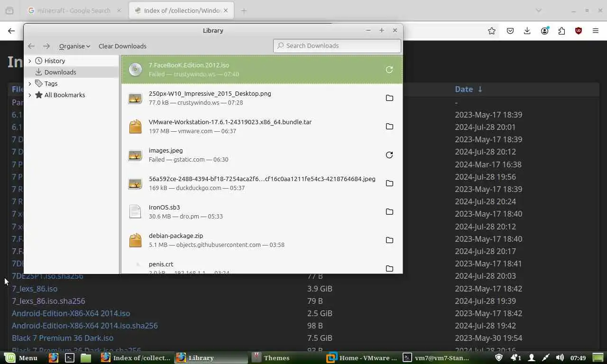Viewport: 607px width, 364px height.
Task: Show the 56a592ce jpeg file in its folder
Action: pyautogui.click(x=389, y=183)
